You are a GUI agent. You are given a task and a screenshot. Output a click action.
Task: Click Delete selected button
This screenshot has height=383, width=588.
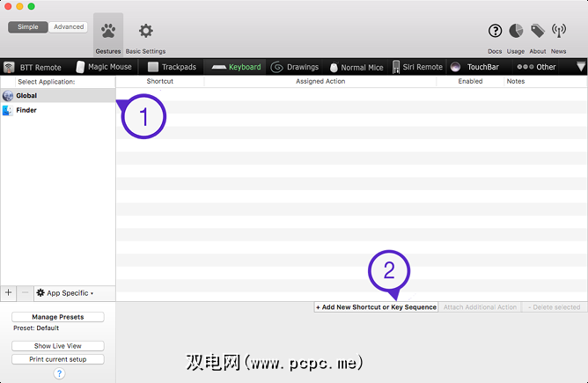click(x=554, y=307)
